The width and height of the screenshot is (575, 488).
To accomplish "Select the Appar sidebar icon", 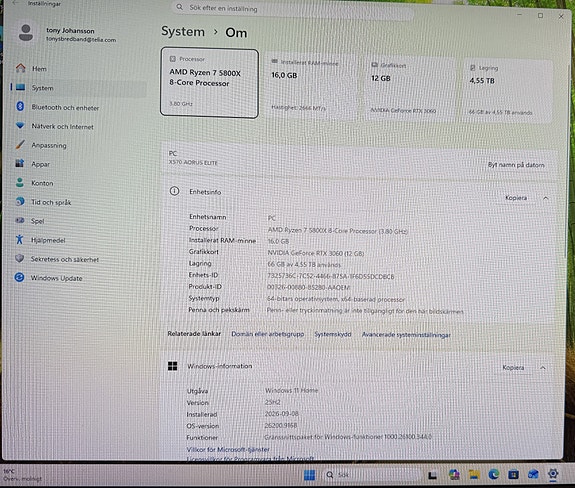I will [x=20, y=164].
